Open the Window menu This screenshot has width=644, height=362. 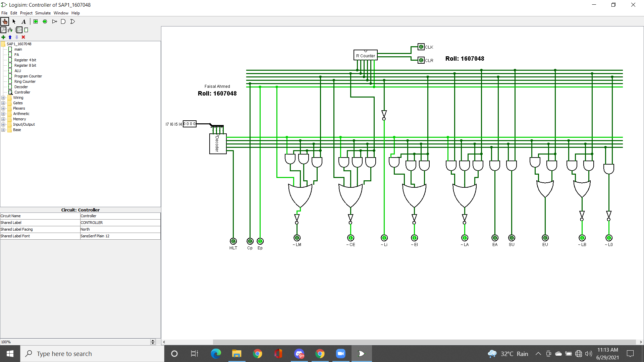tap(61, 13)
